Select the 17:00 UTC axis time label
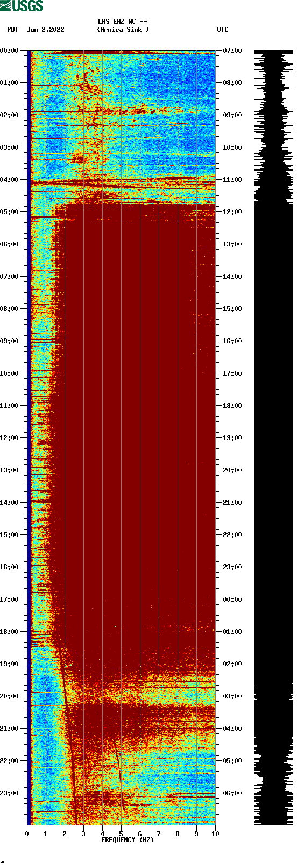Screen dimensions: 297x868 tap(232, 373)
